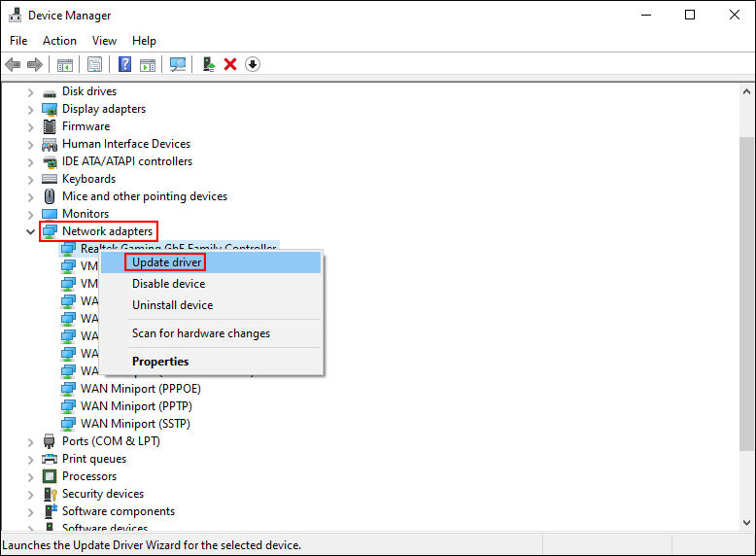
Task: Expand the Monitors node
Action: [x=30, y=215]
